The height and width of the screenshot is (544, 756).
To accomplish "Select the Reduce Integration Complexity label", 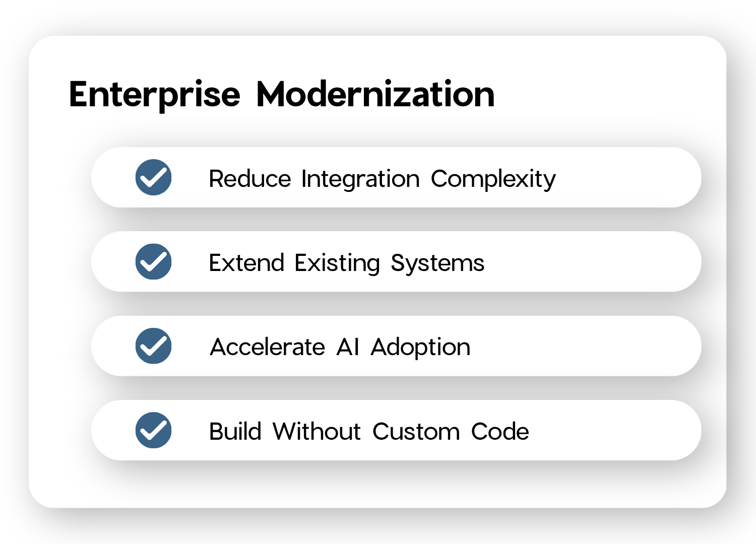I will pos(382,179).
